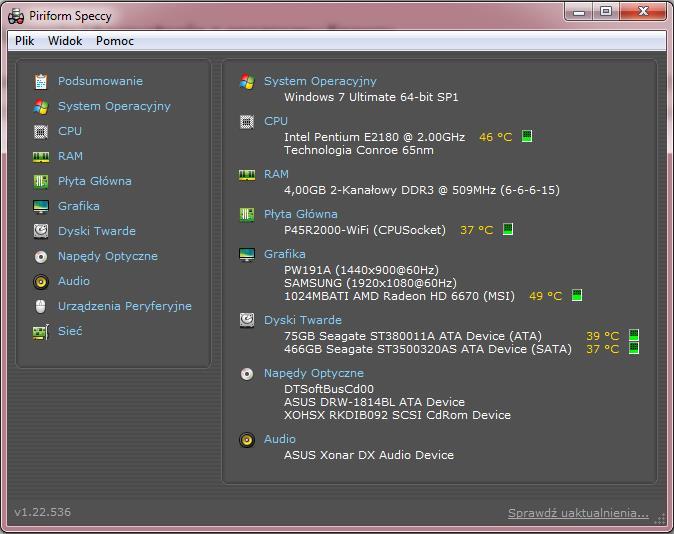Open RAM section from sidebar
Viewport: 674px width, 534px height.
[70, 156]
